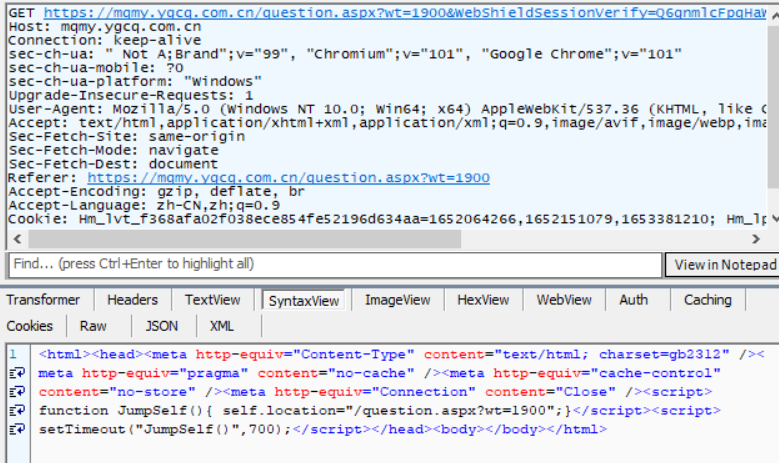Open the Cookies tab
This screenshot has height=463, width=779.
click(x=30, y=326)
